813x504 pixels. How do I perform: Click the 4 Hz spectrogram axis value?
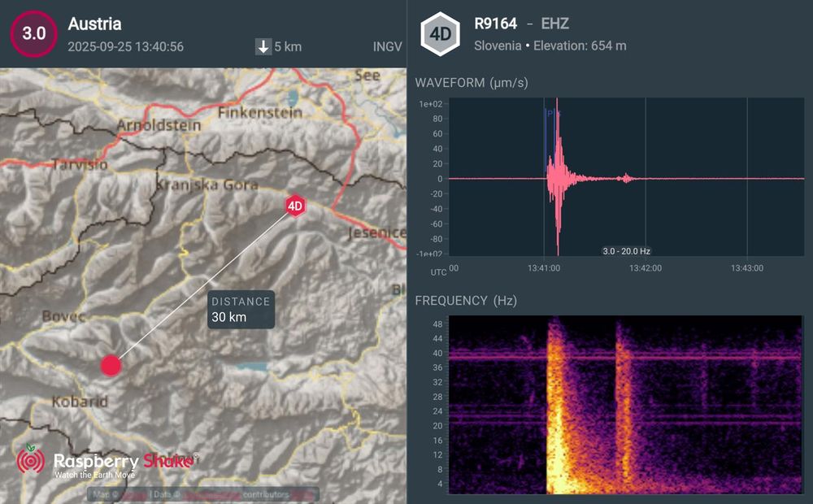coord(440,484)
